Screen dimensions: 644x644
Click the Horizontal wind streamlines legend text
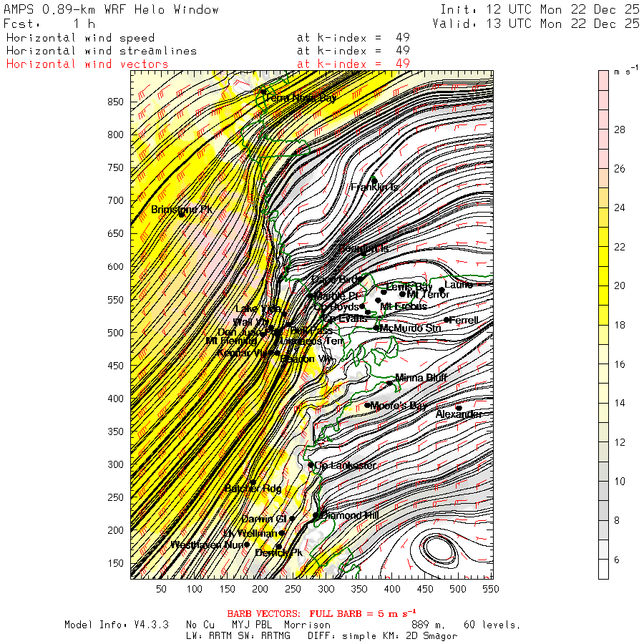pyautogui.click(x=102, y=51)
